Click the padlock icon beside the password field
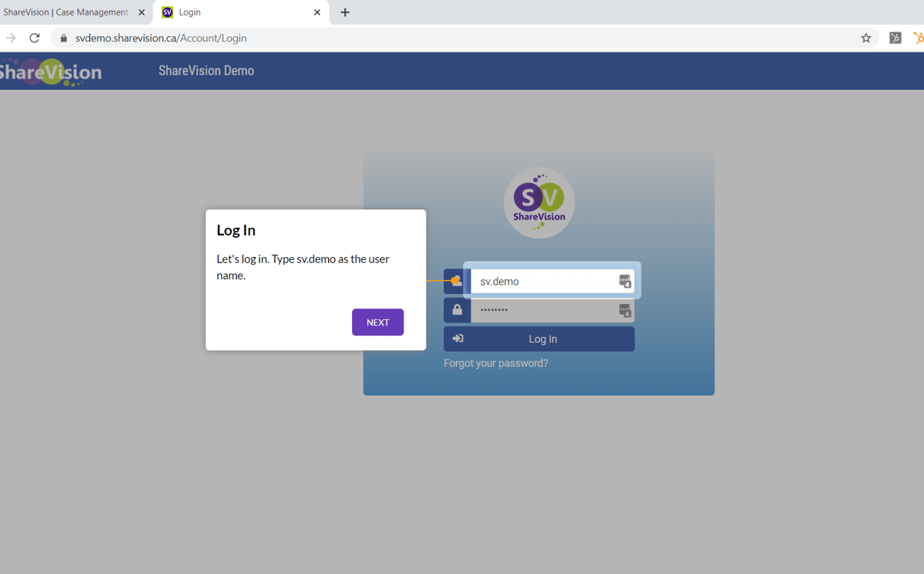This screenshot has height=574, width=924. (x=457, y=310)
